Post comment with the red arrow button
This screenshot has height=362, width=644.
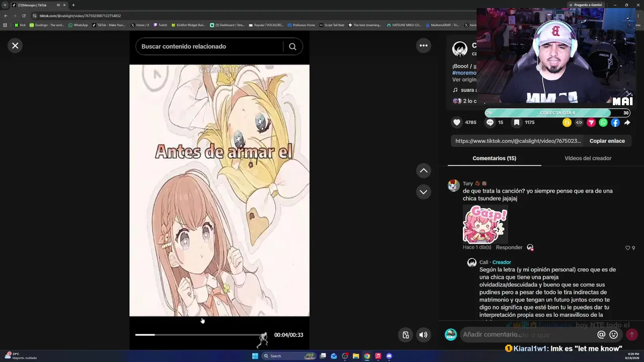pyautogui.click(x=631, y=334)
